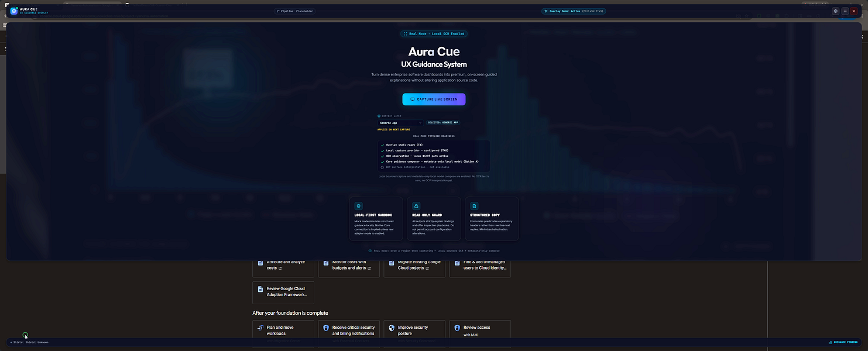868x351 pixels.
Task: Click Guidance Pending status indicator
Action: 843,342
